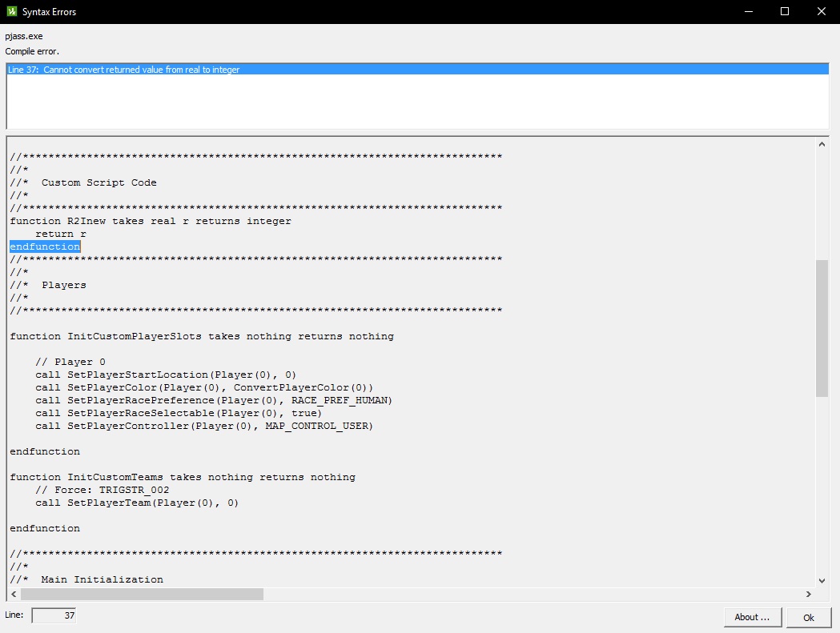
Task: Click the Syntax Errors window title icon
Action: point(12,11)
